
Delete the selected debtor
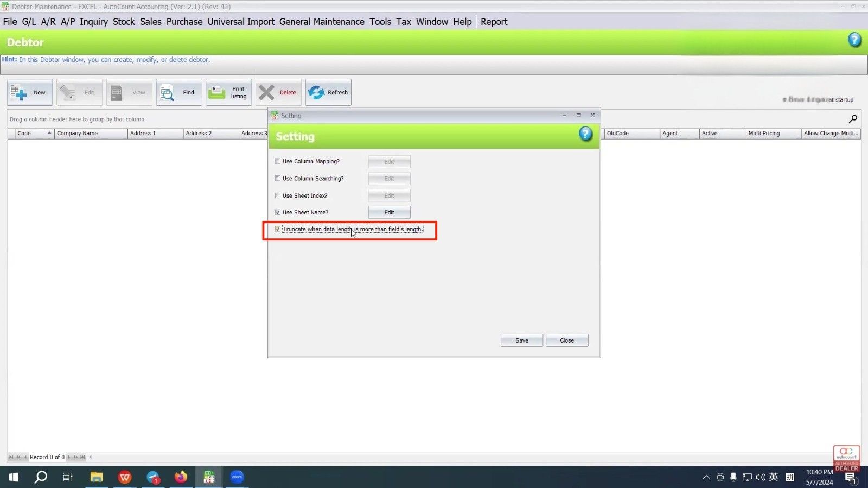278,92
